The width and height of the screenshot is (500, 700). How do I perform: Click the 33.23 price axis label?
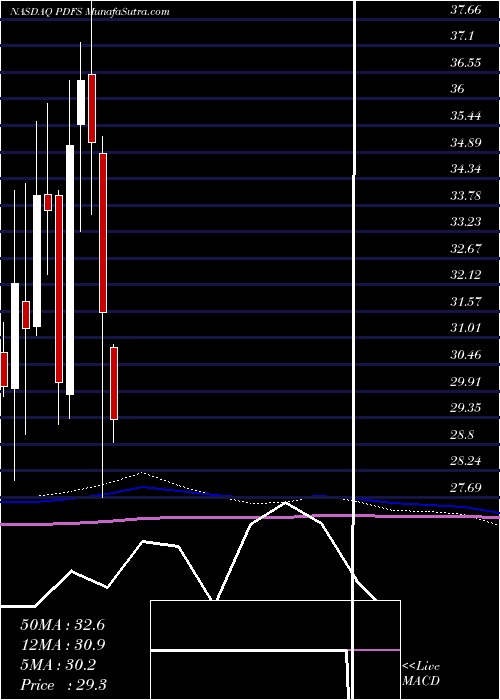[x=466, y=221]
